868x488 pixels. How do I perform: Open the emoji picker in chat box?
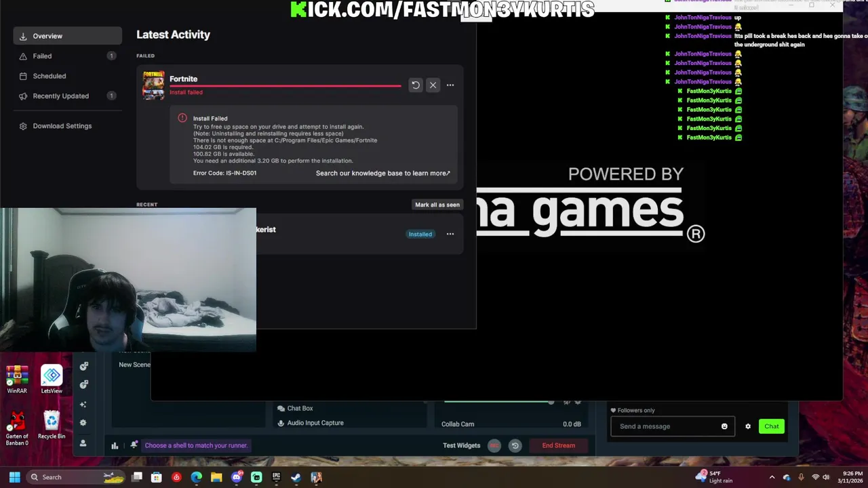pos(724,426)
